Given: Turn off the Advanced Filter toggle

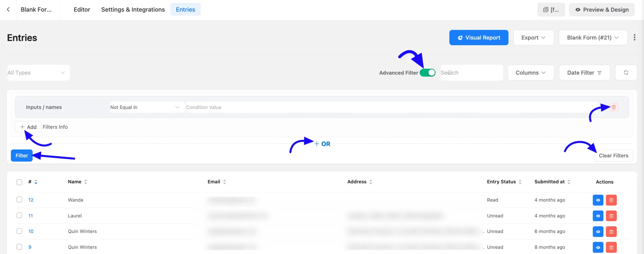Looking at the screenshot, I should (x=428, y=73).
